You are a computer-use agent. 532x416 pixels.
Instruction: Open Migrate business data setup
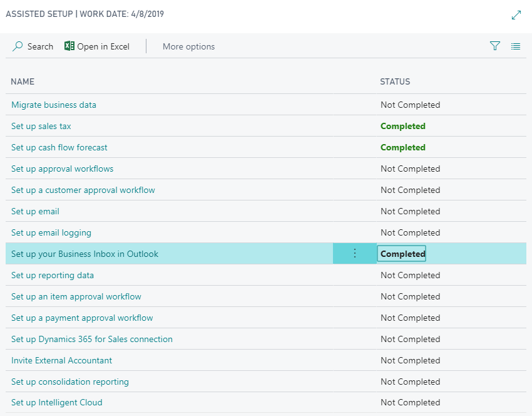54,105
